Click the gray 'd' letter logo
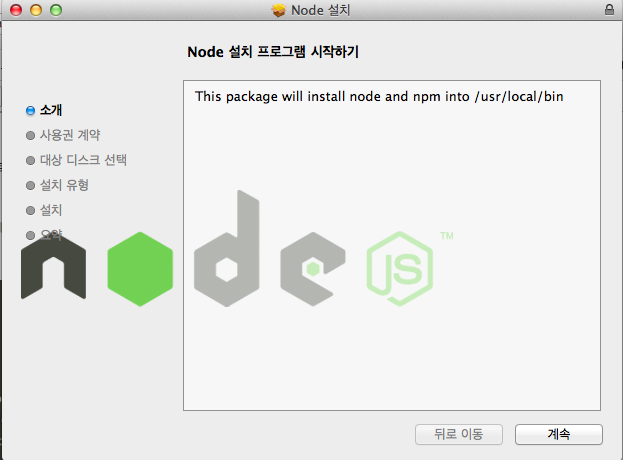The width and height of the screenshot is (623, 460). click(x=226, y=248)
